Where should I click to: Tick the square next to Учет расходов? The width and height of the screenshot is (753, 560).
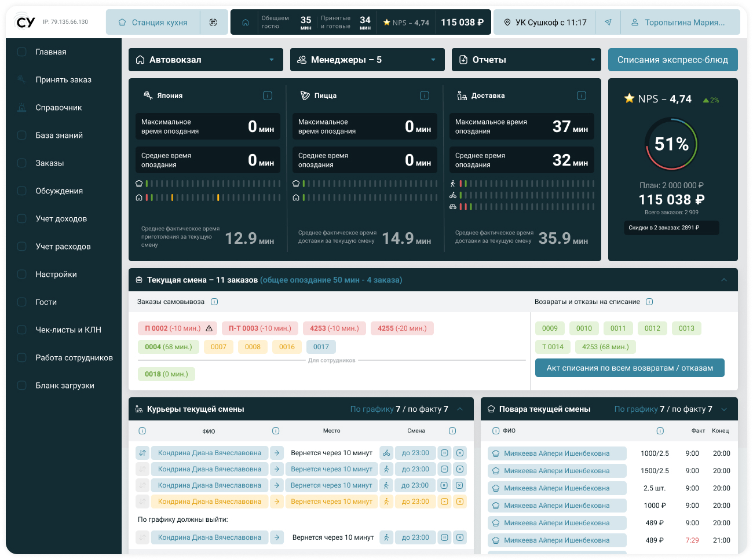[x=22, y=246]
